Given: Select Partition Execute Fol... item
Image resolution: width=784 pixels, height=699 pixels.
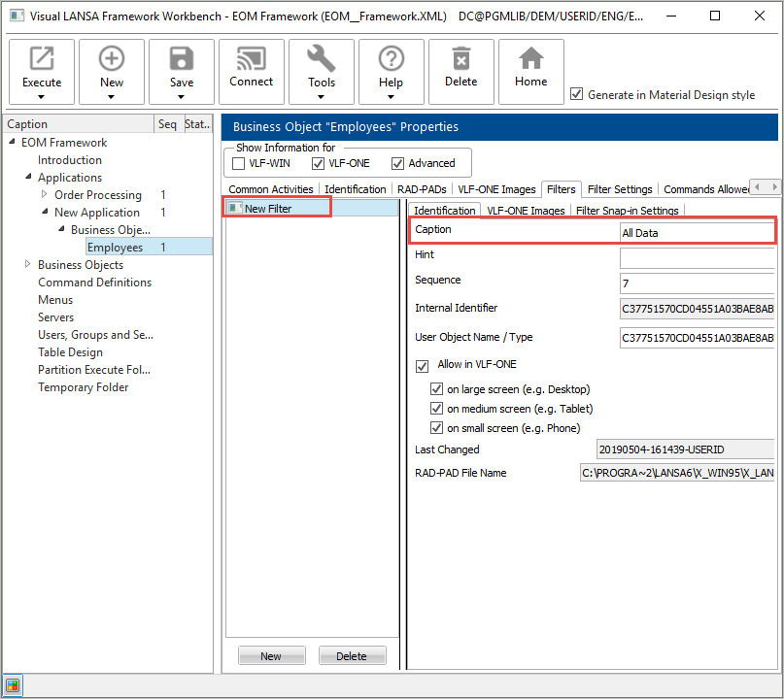Looking at the screenshot, I should tap(94, 370).
